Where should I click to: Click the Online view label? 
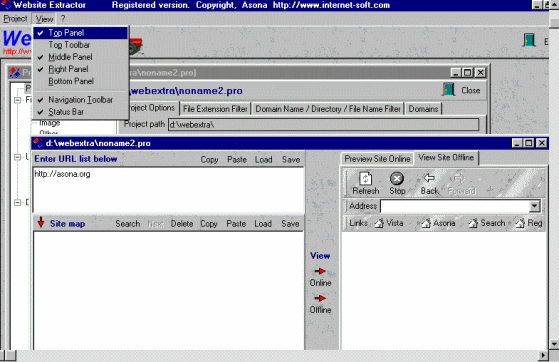coord(320,283)
